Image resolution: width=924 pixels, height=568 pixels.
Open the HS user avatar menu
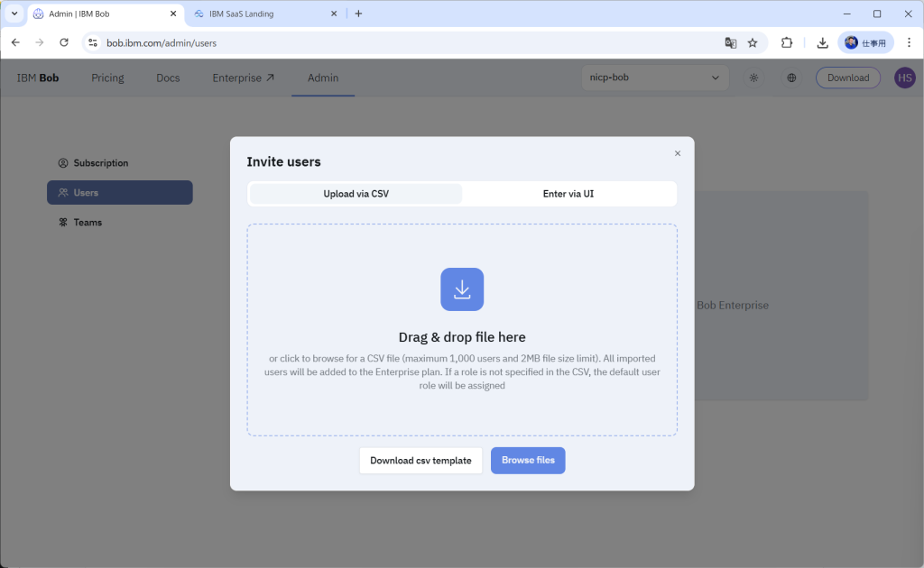click(904, 78)
